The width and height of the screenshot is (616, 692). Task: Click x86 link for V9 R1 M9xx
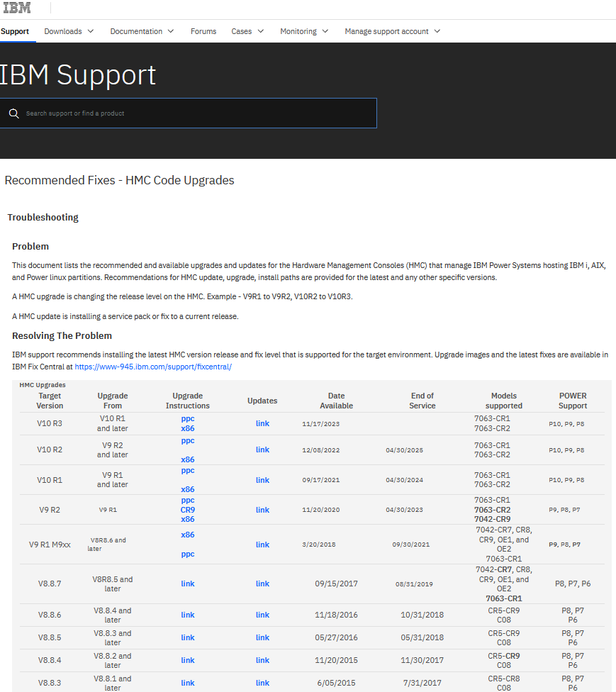(187, 535)
